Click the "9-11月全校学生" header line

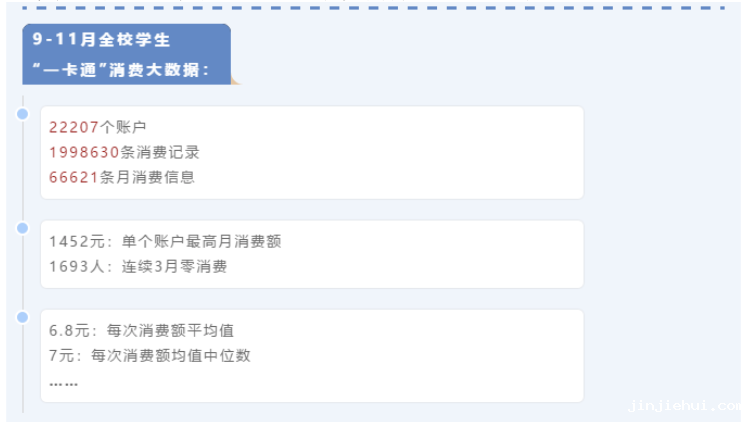pyautogui.click(x=101, y=40)
